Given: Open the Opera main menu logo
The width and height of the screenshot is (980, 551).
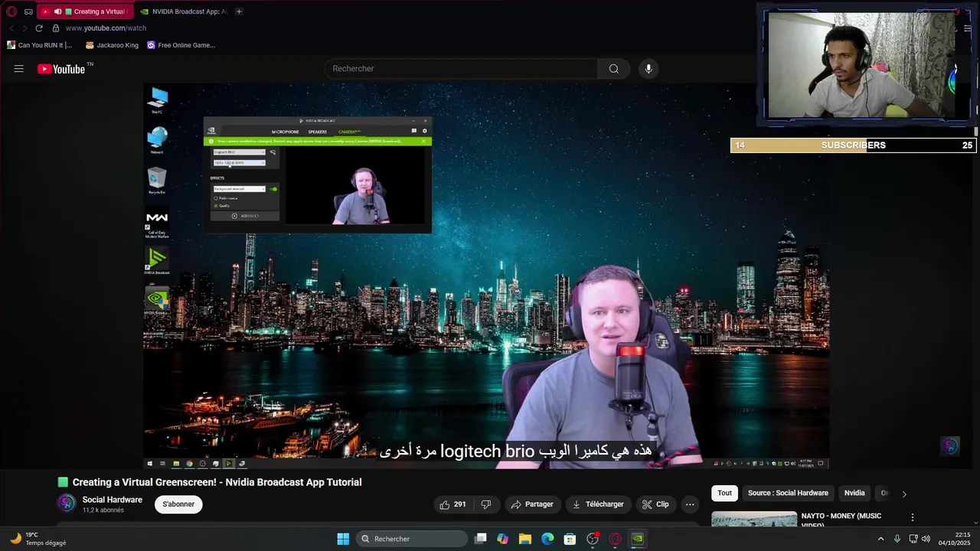Looking at the screenshot, I should tap(11, 11).
